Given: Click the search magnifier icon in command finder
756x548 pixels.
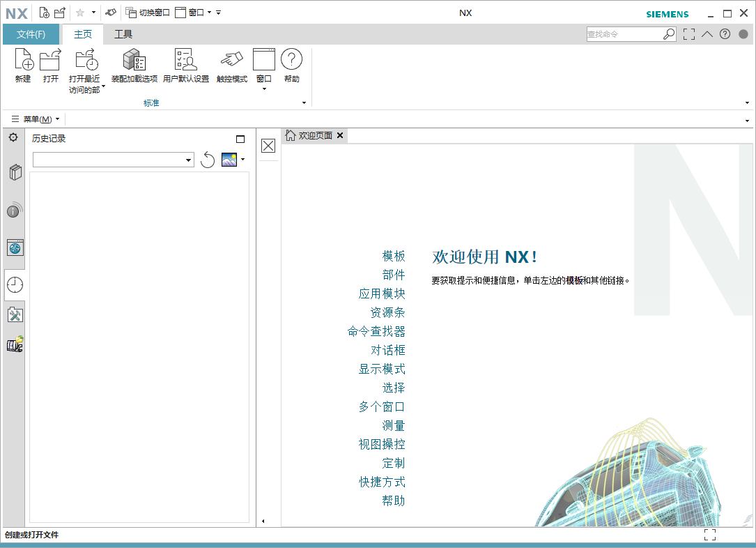Looking at the screenshot, I should [669, 34].
